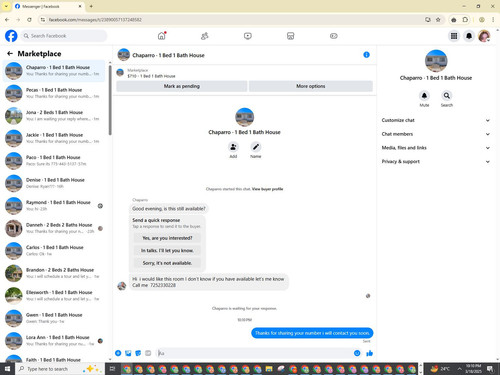Expand the Privacy & support section
Screen dimensions: 500x375
(435, 161)
